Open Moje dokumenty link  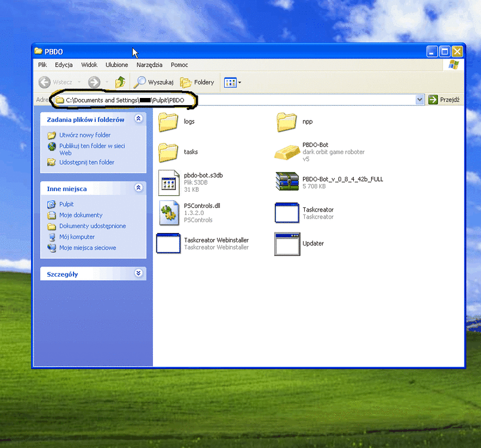tap(81, 215)
